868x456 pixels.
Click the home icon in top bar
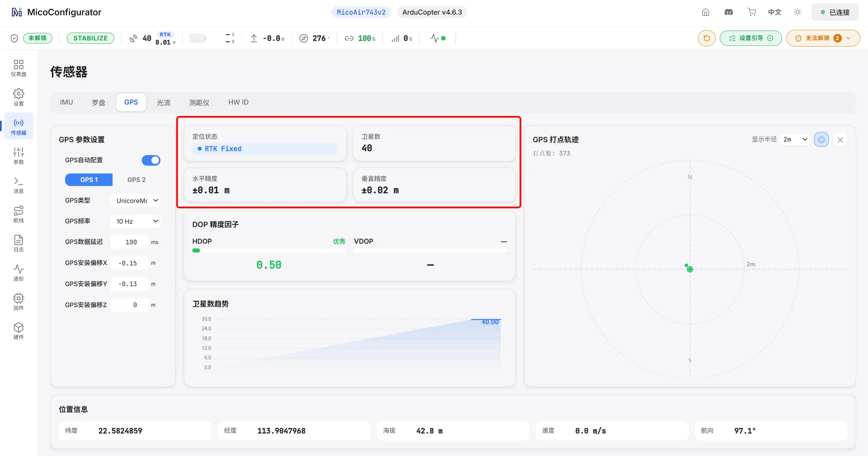706,12
